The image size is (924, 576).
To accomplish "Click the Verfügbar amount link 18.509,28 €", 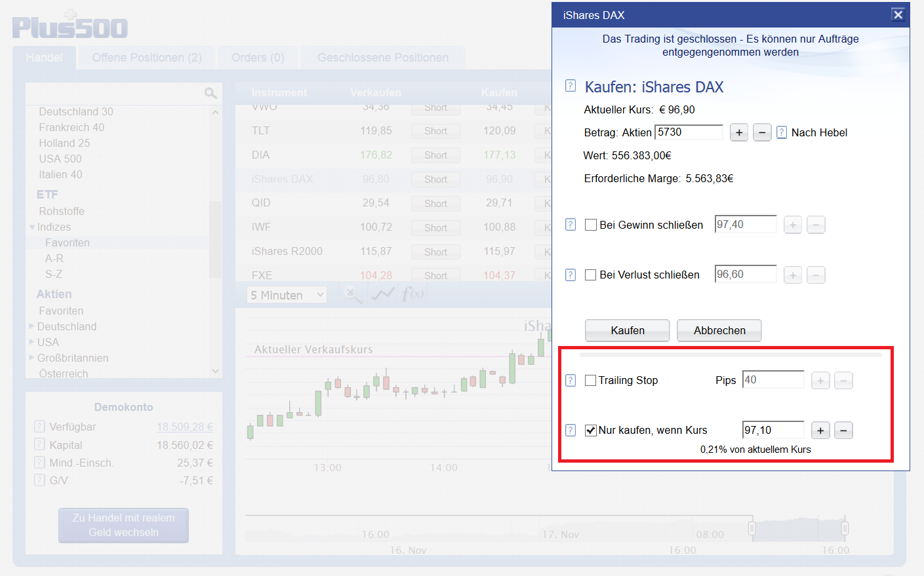I will 185,427.
